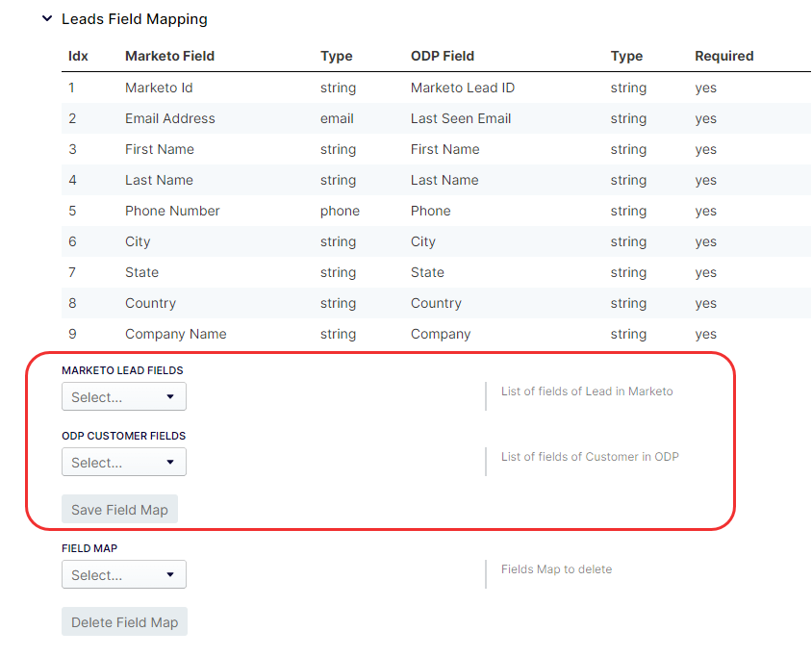The width and height of the screenshot is (812, 656).
Task: Click the Idx column header
Action: (78, 56)
